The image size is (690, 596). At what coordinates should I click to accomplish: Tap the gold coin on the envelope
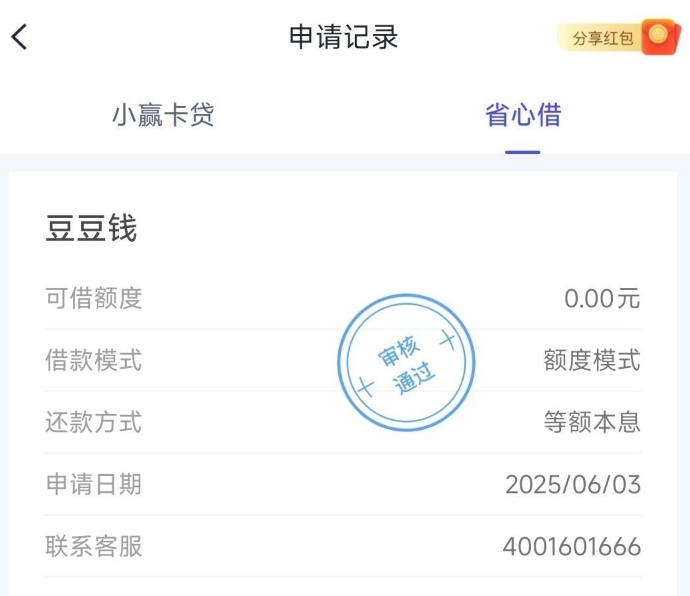(658, 33)
